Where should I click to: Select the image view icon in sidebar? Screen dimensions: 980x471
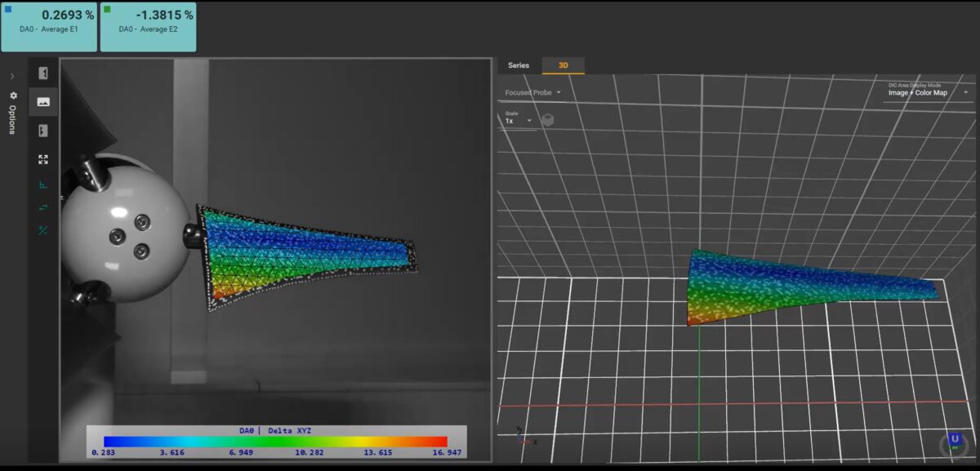point(43,102)
